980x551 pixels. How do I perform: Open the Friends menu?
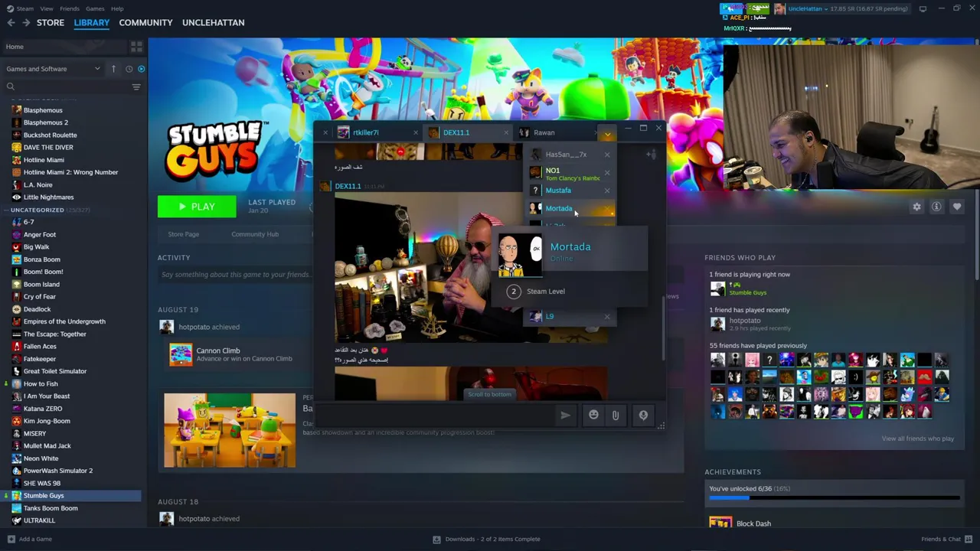pos(69,8)
